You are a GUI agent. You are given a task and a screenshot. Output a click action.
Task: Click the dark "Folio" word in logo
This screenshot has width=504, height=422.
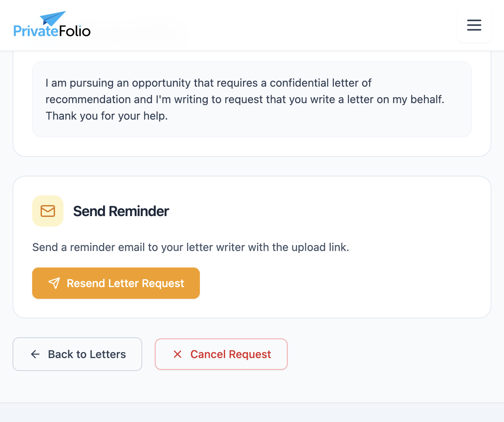click(x=75, y=31)
